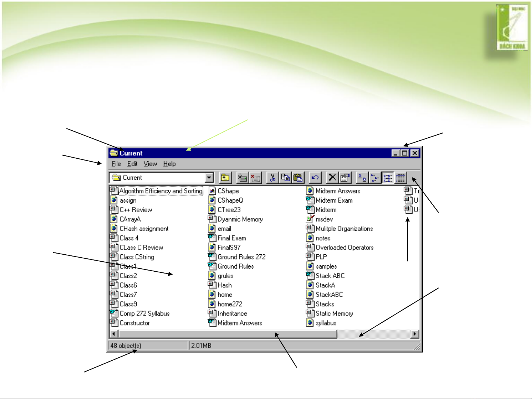Toggle the Details view button

tap(401, 178)
